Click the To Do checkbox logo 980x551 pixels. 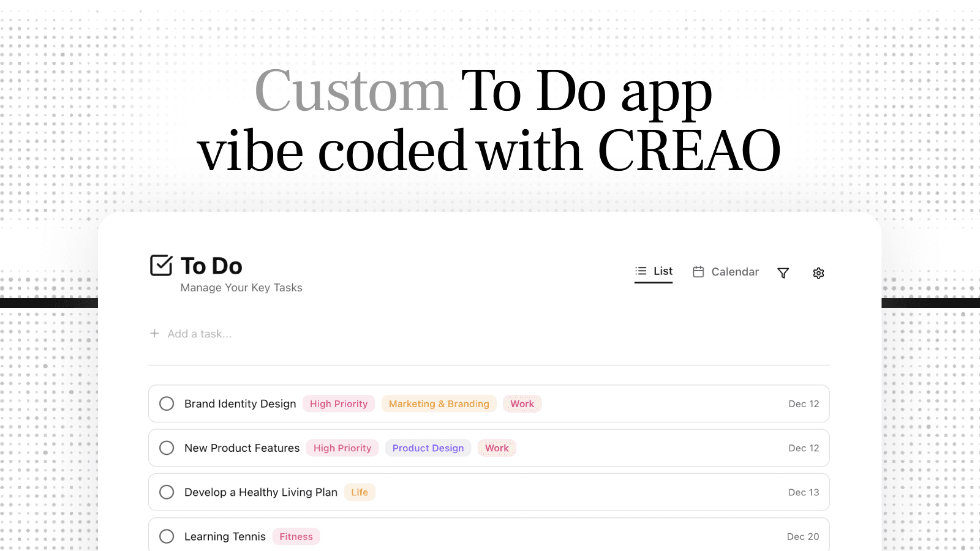coord(162,265)
